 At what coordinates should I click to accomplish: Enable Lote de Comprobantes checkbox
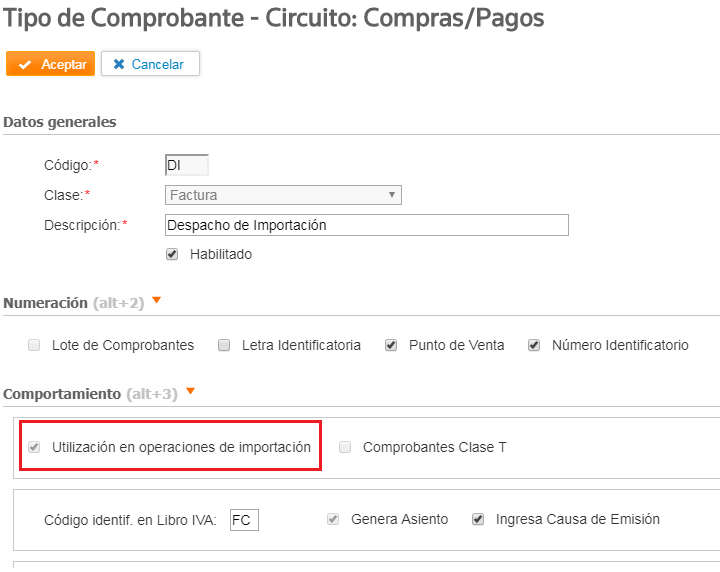(34, 345)
